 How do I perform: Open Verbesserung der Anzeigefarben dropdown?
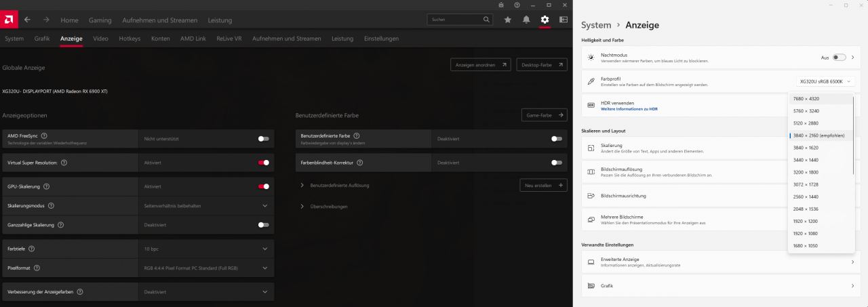click(206, 291)
